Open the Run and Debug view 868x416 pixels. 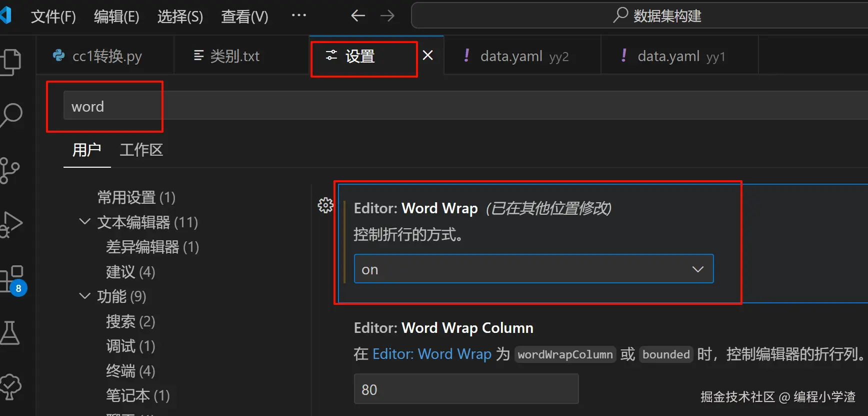coord(11,224)
